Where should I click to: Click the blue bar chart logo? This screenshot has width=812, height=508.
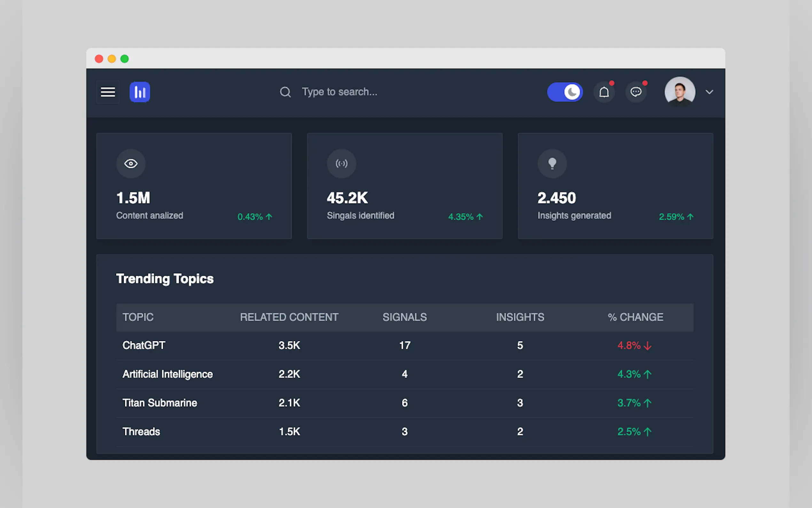pyautogui.click(x=140, y=92)
